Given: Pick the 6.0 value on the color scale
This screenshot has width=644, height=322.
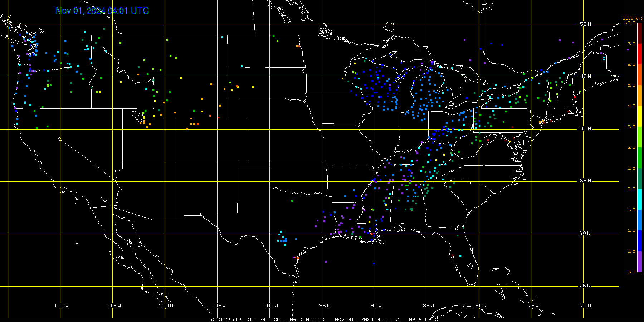Looking at the screenshot, I should (x=631, y=64).
